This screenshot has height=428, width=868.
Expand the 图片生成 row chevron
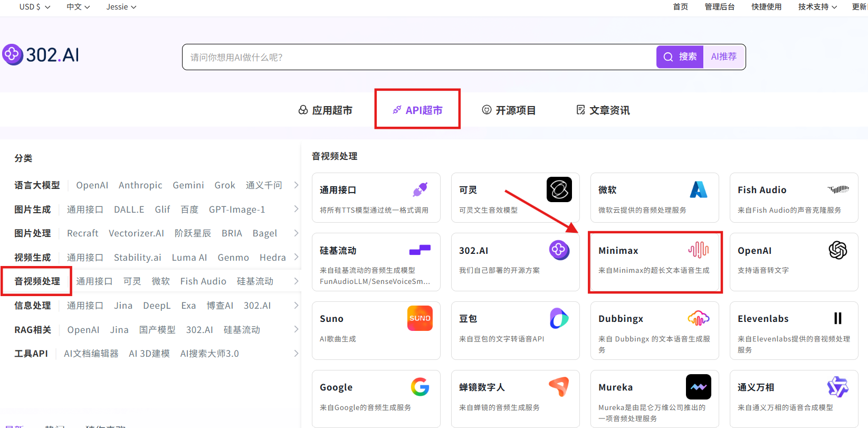coord(296,209)
